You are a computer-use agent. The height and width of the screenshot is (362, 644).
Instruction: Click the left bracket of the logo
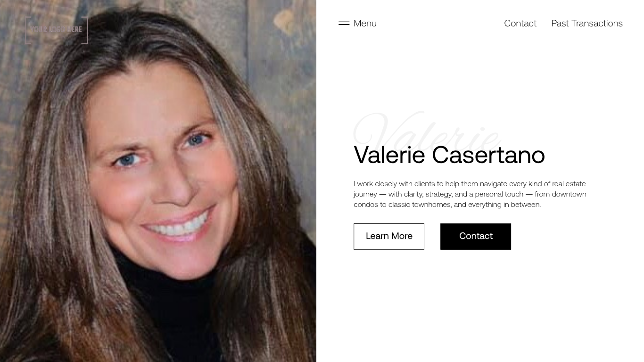click(27, 30)
